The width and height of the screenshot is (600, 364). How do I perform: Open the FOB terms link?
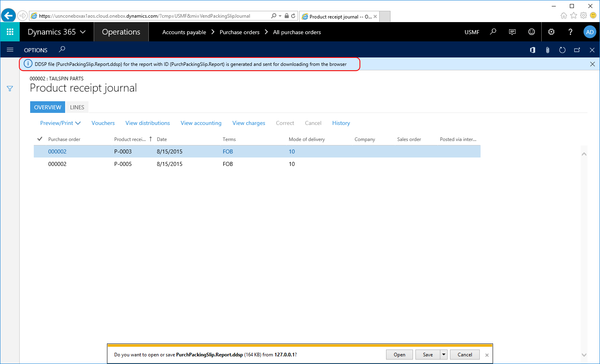228,151
